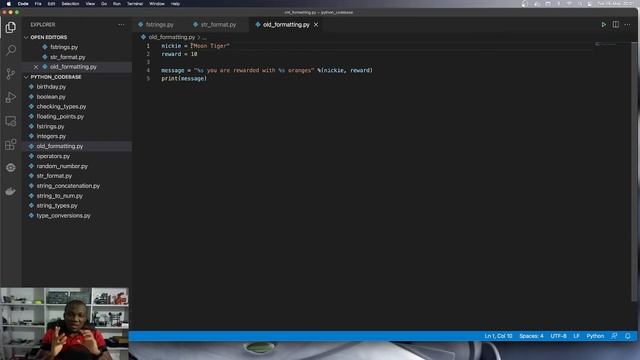Open the Window menu
The width and height of the screenshot is (640, 360).
pyautogui.click(x=157, y=4)
